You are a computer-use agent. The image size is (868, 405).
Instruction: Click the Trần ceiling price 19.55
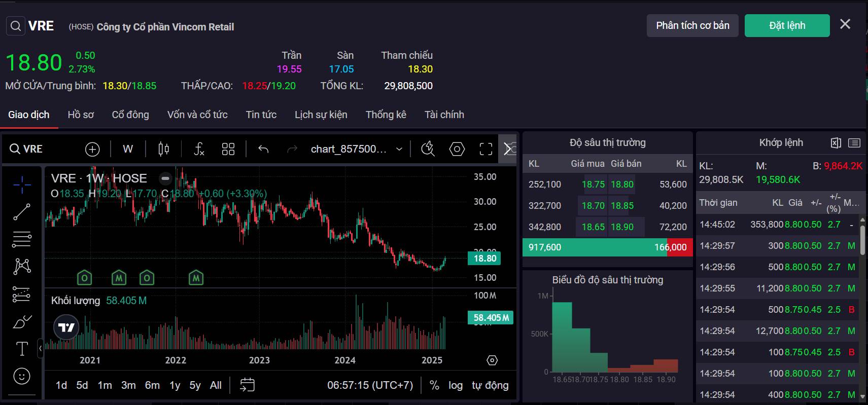tap(289, 69)
